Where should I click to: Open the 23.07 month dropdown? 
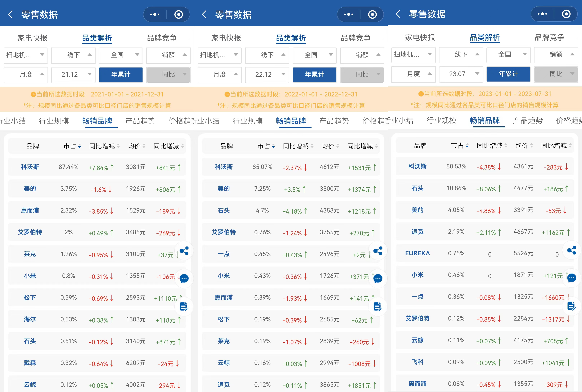[461, 74]
